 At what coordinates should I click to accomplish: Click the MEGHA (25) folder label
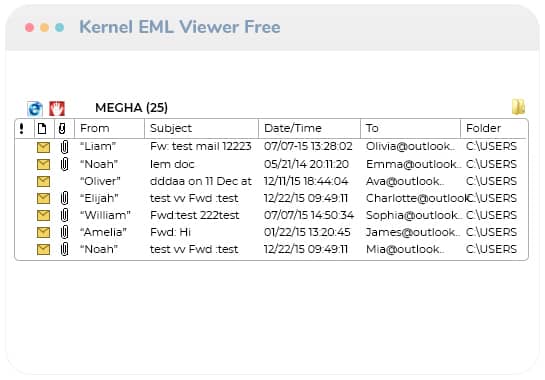pos(131,108)
